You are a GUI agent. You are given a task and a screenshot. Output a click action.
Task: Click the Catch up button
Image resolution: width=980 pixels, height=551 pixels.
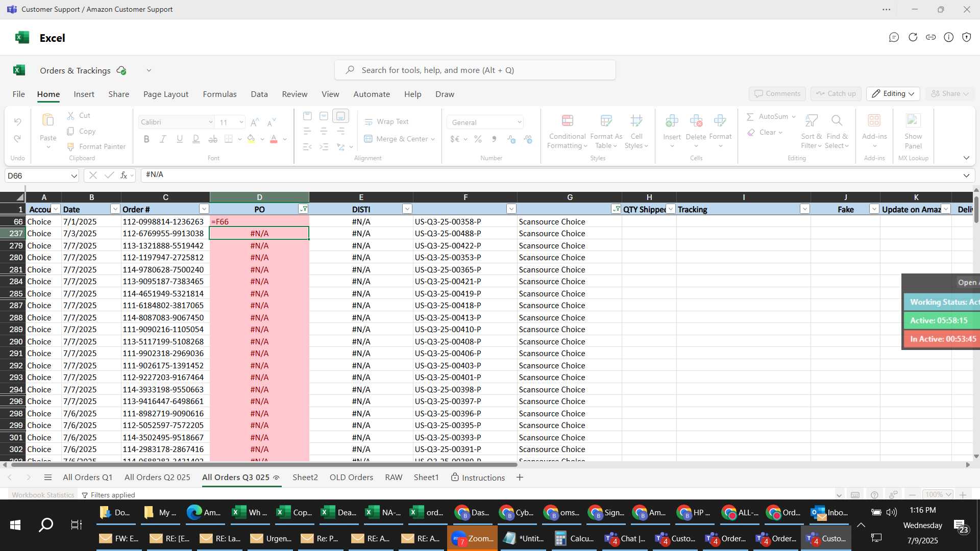tap(836, 94)
